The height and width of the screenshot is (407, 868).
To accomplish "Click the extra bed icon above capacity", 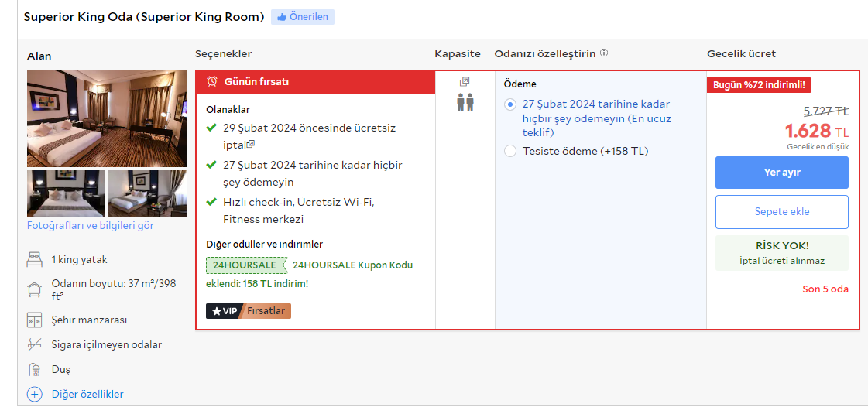I will coord(465,81).
